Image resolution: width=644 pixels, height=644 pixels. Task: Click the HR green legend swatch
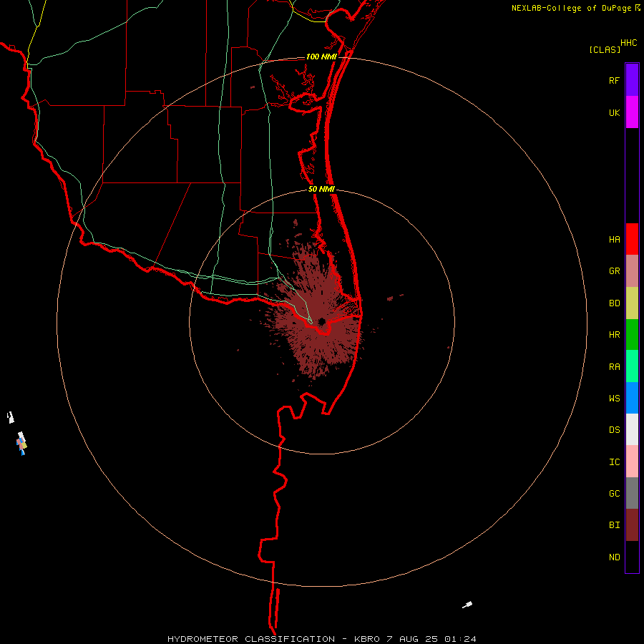tap(632, 335)
